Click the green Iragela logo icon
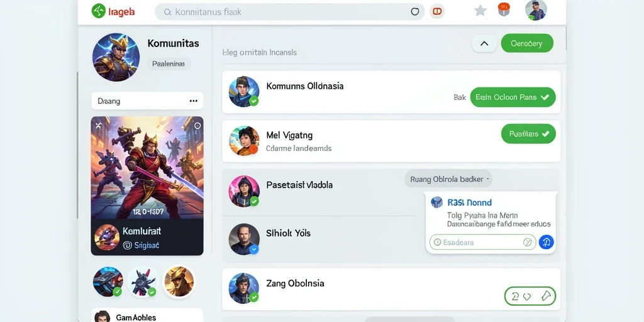The width and height of the screenshot is (644, 322). 99,11
